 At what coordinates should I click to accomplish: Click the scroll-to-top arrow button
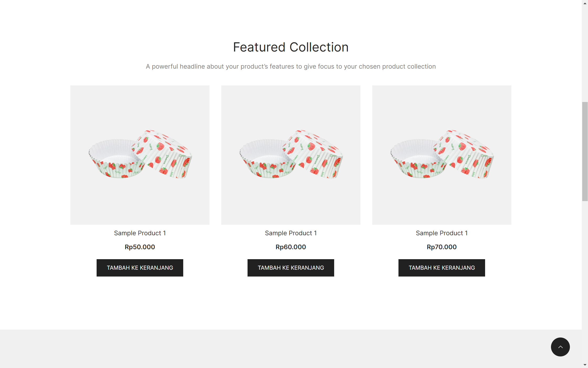[x=560, y=347]
